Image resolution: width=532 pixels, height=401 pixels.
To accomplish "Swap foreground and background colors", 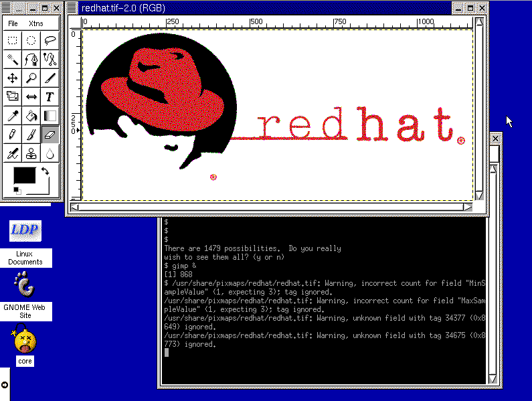I will [x=45, y=171].
